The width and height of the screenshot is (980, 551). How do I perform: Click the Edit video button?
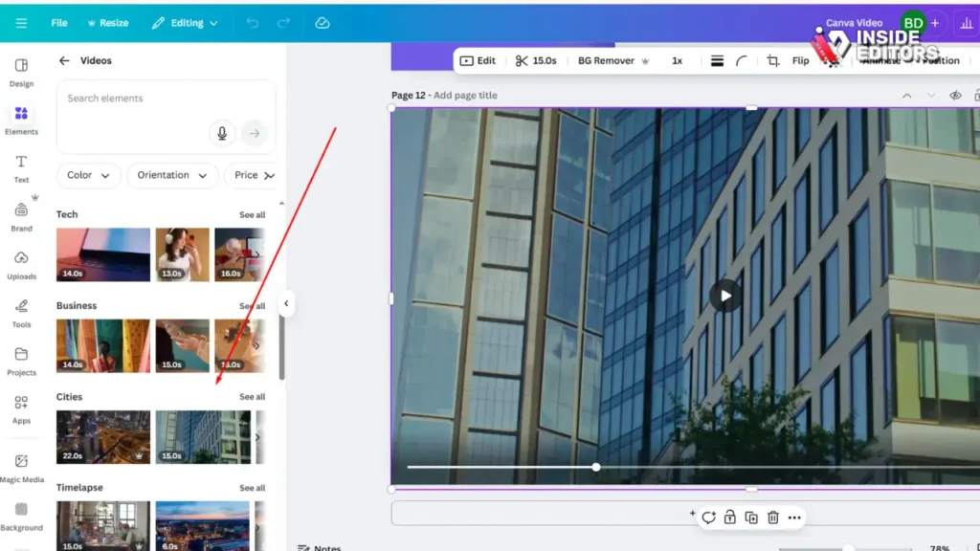(478, 60)
